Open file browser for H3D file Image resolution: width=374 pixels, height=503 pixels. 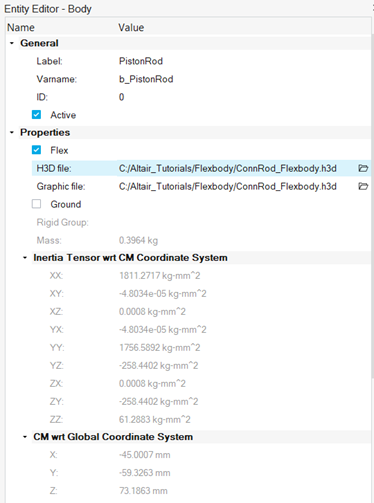tap(363, 168)
